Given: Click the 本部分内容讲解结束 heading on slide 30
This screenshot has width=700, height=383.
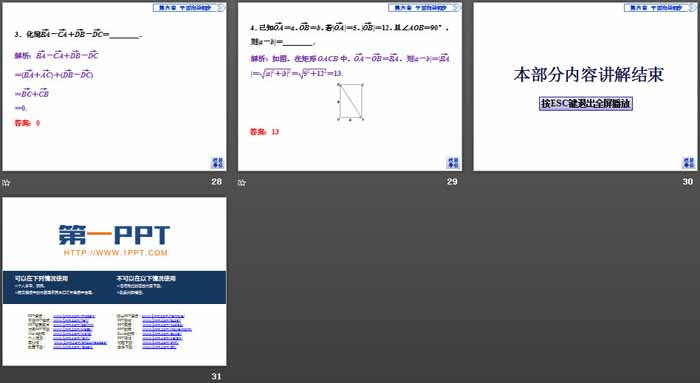Looking at the screenshot, I should [x=588, y=75].
